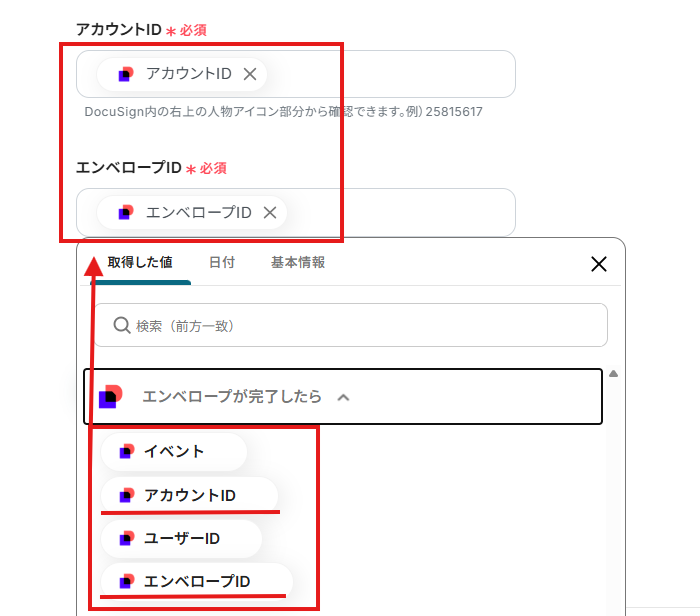Close the value picker panel

point(599,264)
